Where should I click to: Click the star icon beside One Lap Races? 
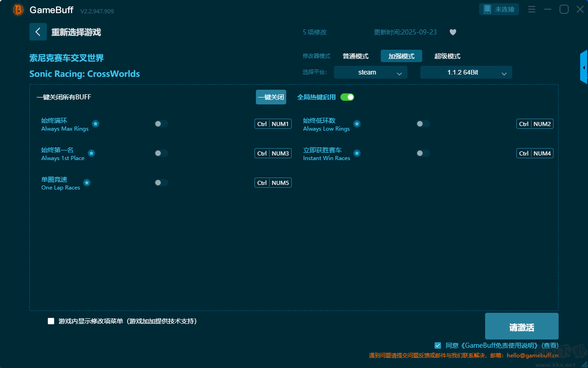coord(87,183)
